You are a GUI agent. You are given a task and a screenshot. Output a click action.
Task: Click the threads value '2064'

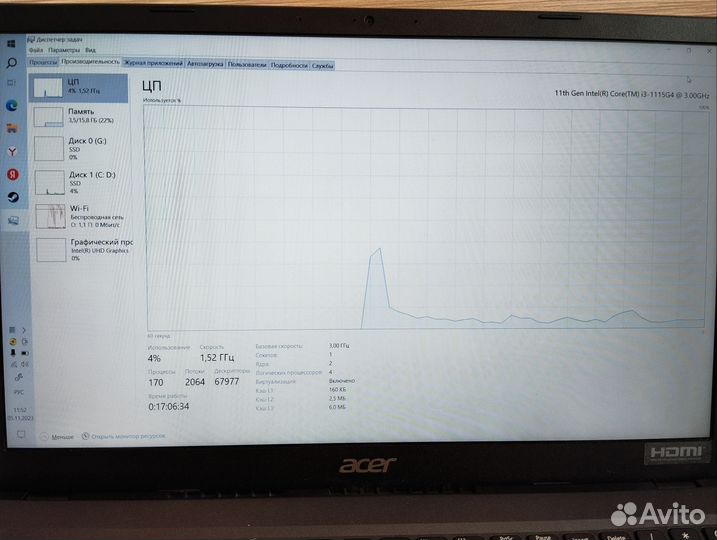click(x=195, y=382)
